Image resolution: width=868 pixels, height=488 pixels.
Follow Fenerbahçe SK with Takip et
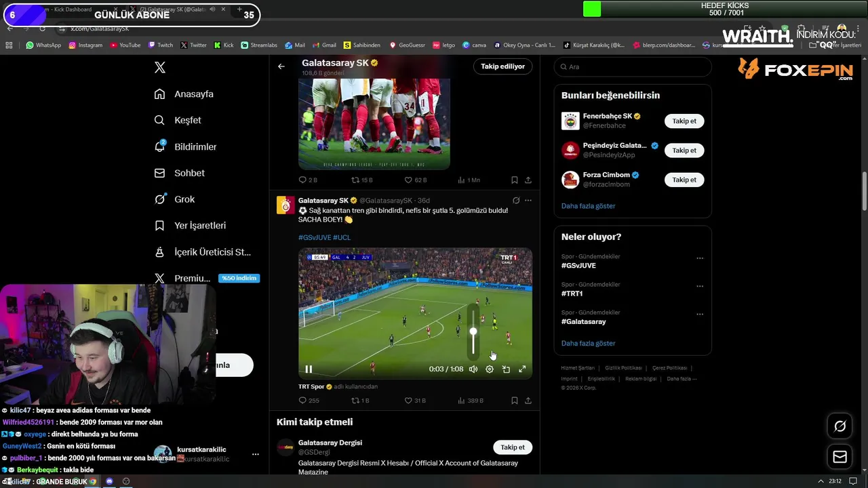point(684,121)
